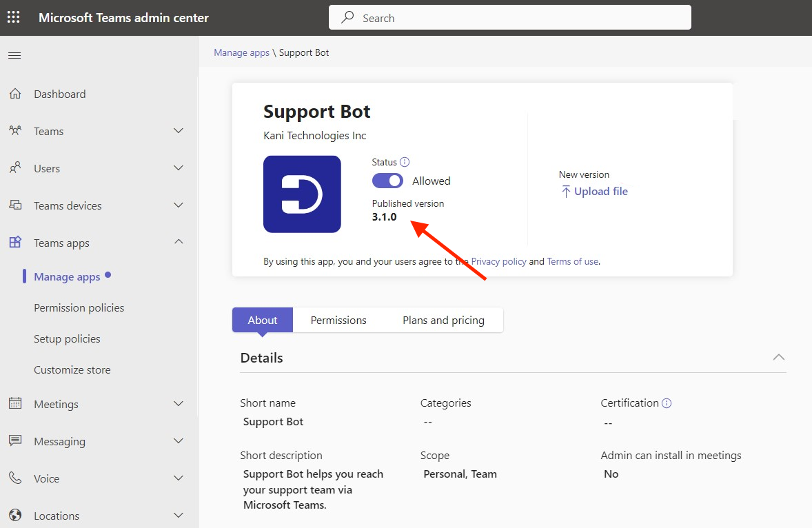
Task: Click inside the Search field
Action: coord(509,17)
